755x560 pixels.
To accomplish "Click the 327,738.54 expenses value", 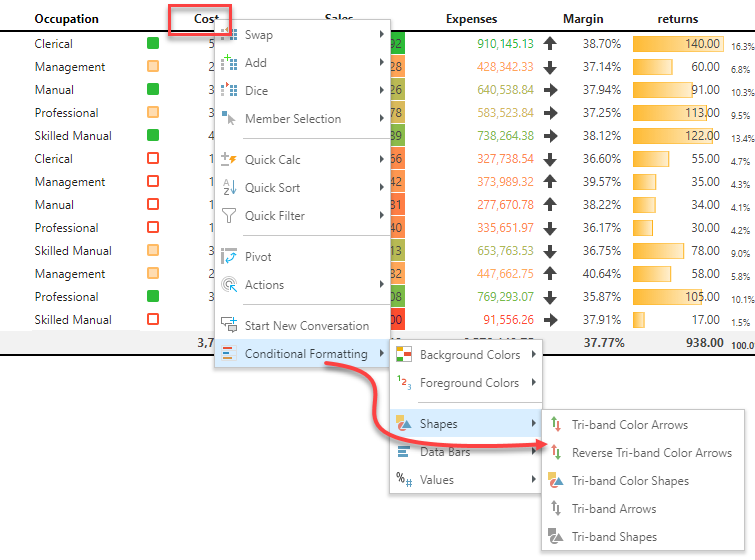I will [505, 159].
